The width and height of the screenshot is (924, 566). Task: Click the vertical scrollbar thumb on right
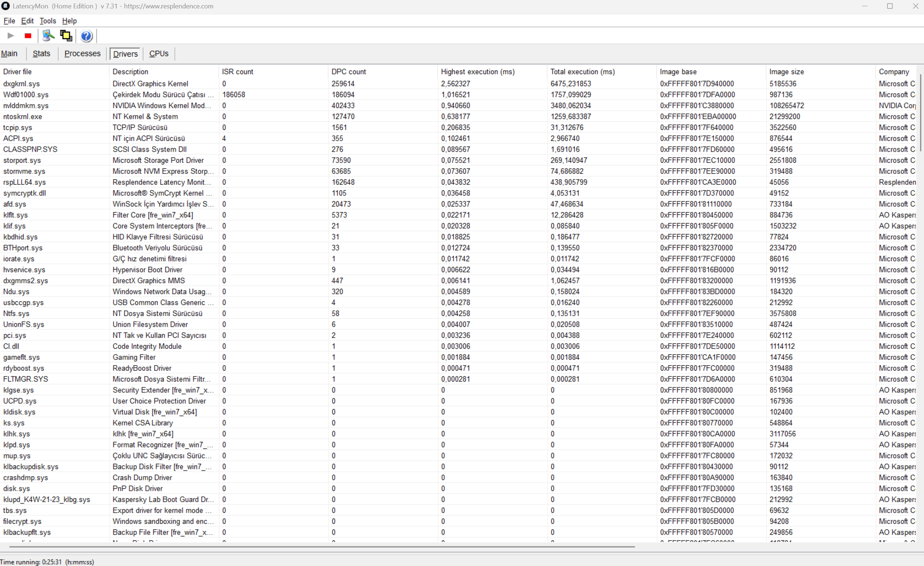point(921,112)
